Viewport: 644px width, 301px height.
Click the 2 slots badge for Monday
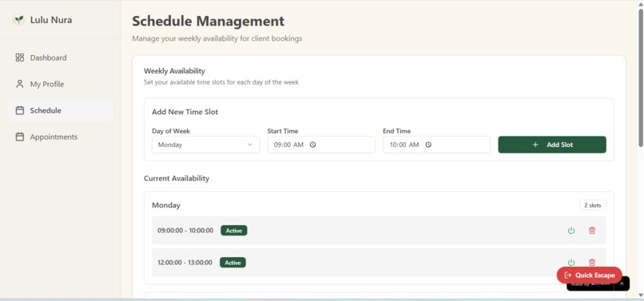pos(593,205)
